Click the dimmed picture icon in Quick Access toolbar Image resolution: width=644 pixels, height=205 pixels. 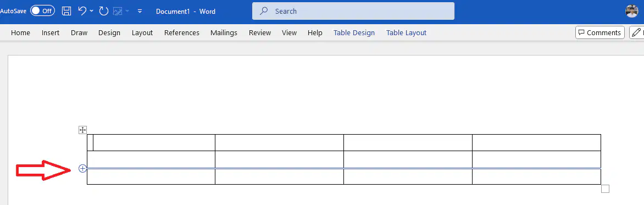coord(118,12)
